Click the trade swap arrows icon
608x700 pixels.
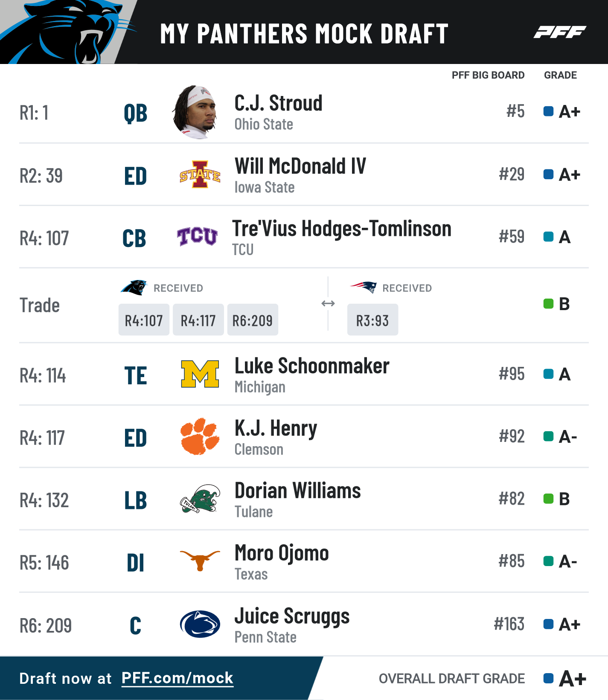(x=328, y=303)
